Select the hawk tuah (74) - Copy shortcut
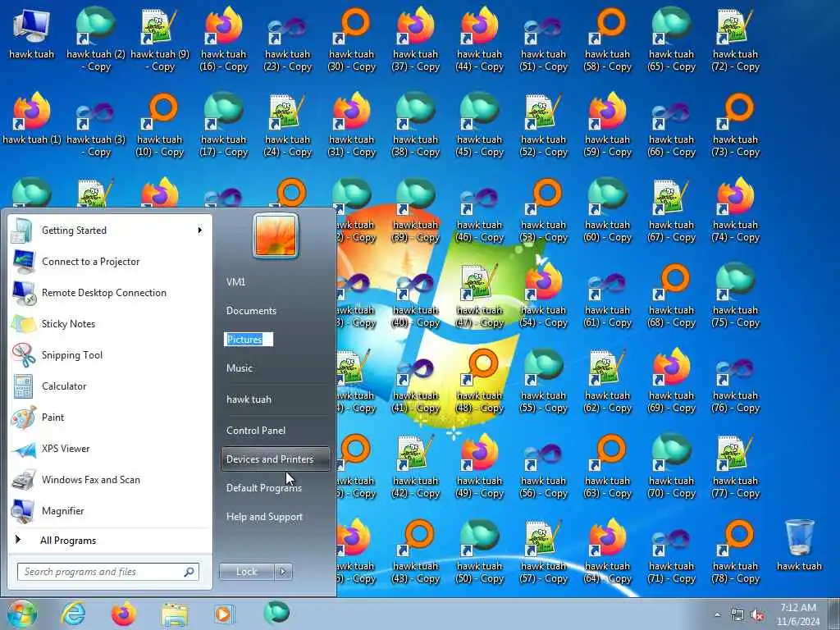The height and width of the screenshot is (630, 840). [x=736, y=209]
